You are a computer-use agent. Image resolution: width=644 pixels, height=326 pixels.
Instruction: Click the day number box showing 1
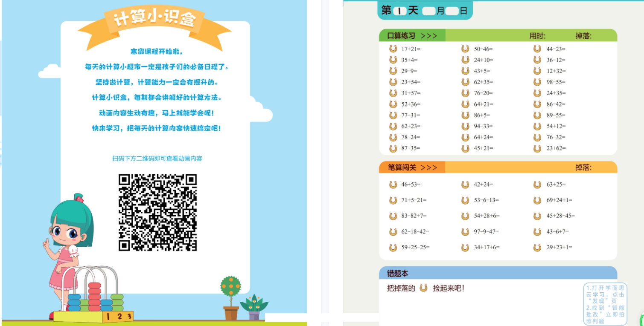pos(399,11)
